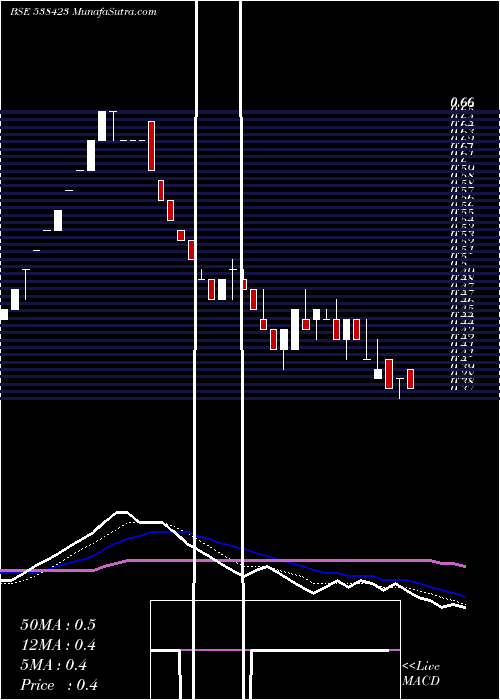Select the Price : 0.4 readout
The image size is (500, 700).
click(x=59, y=685)
